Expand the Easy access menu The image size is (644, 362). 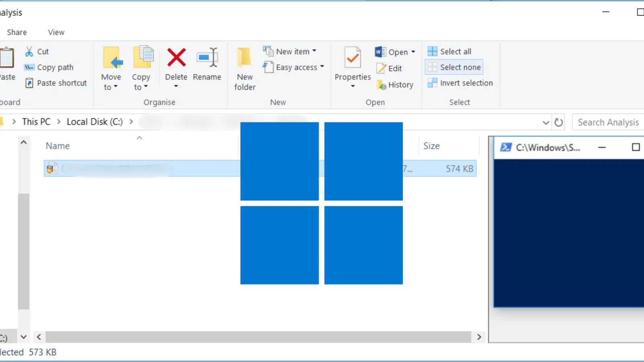(293, 67)
